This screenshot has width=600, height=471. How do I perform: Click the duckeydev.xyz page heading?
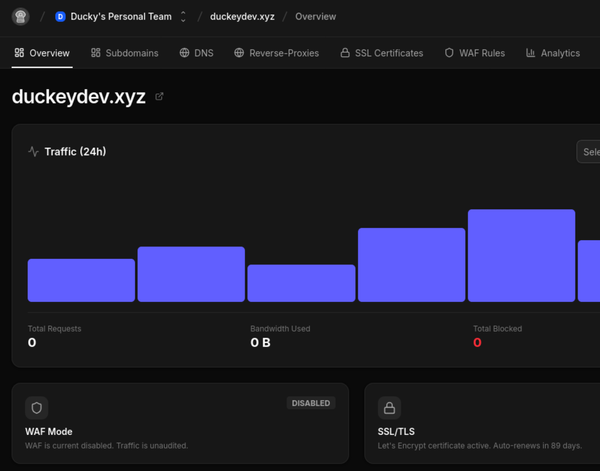(79, 97)
